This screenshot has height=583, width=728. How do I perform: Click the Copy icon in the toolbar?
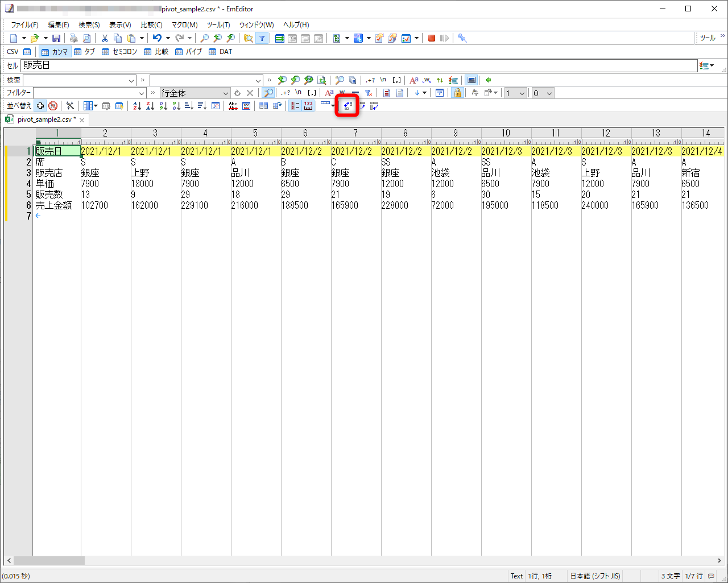tap(118, 38)
